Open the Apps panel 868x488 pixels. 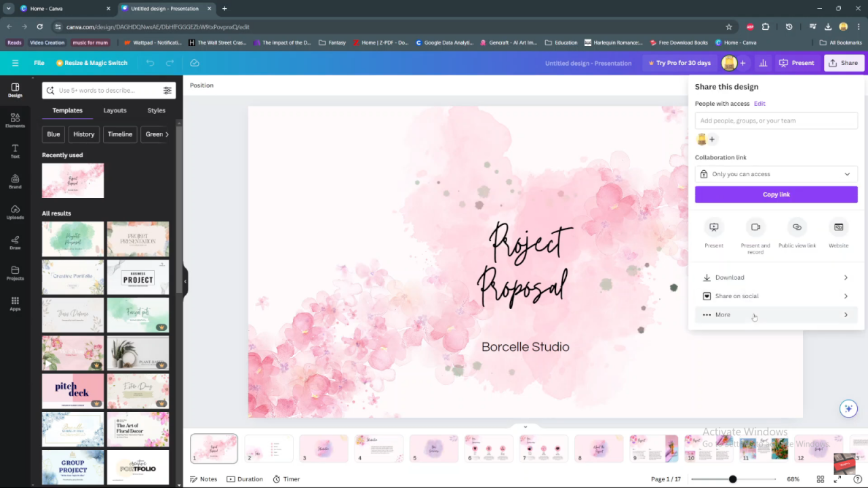point(15,304)
